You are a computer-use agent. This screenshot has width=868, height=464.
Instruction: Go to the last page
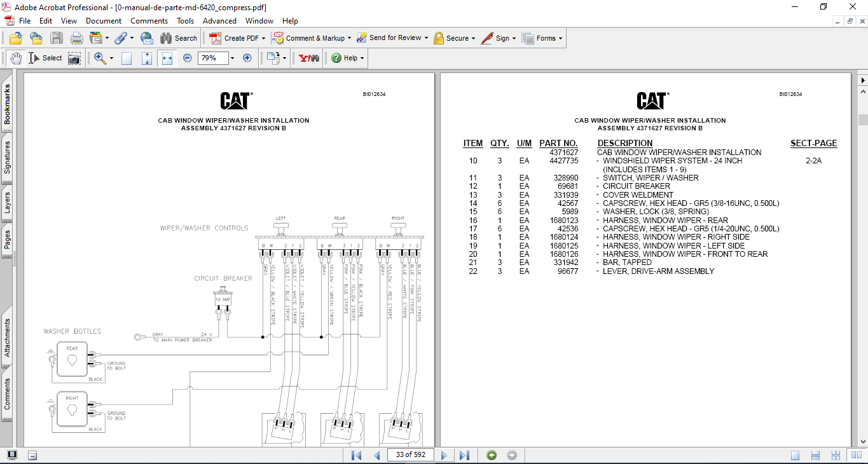[464, 455]
